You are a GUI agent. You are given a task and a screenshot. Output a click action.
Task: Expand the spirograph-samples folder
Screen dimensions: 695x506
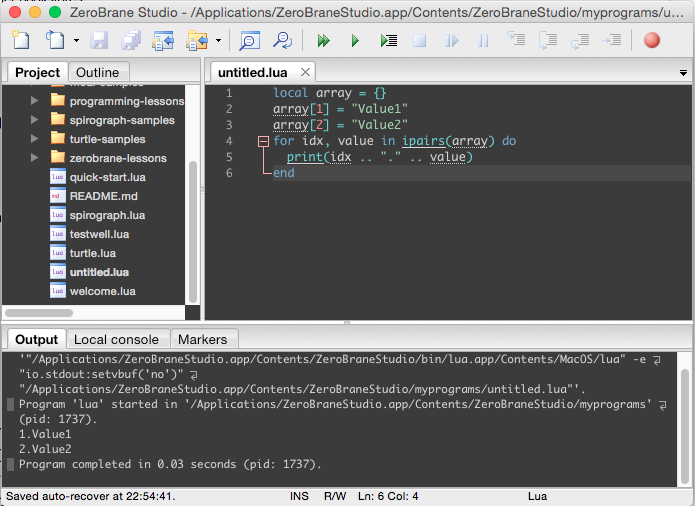(35, 120)
